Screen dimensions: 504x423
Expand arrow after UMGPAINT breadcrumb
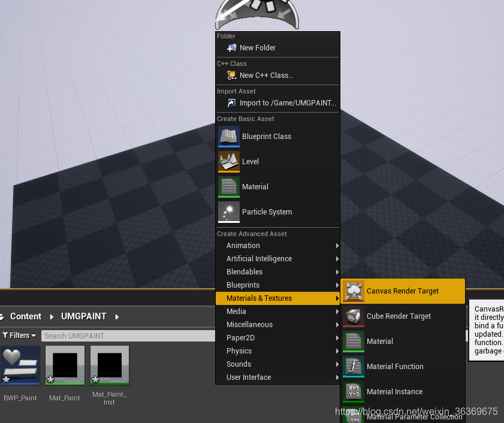[x=117, y=317]
